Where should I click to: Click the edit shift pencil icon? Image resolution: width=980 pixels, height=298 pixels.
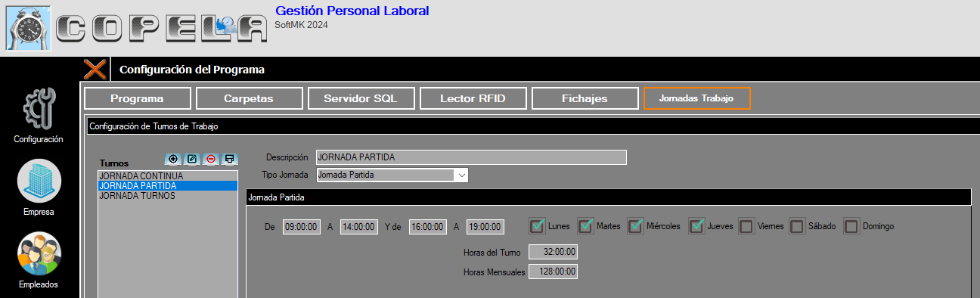(192, 159)
